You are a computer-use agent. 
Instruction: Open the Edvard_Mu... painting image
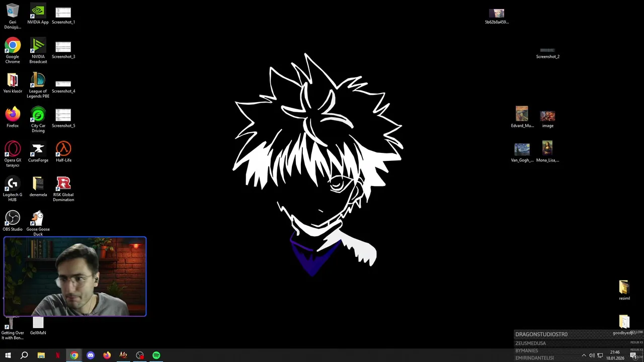coord(522,117)
